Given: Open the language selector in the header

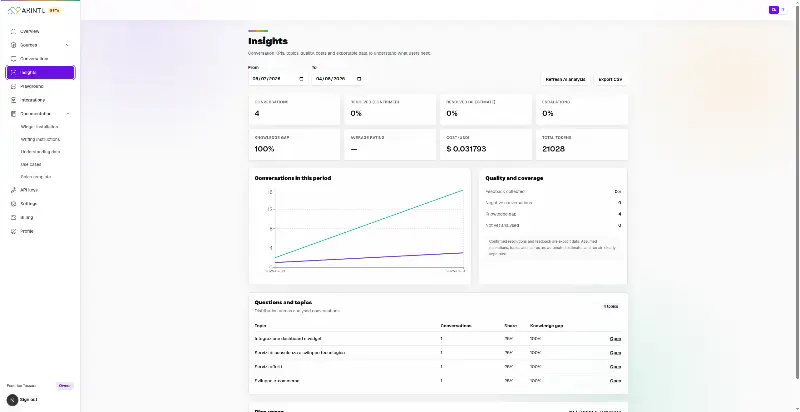Looking at the screenshot, I should point(778,10).
